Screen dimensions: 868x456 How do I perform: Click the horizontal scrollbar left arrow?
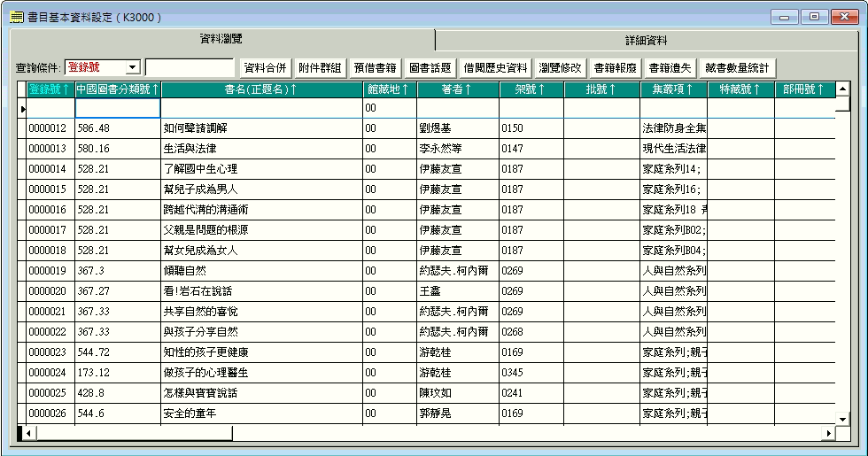tap(28, 433)
